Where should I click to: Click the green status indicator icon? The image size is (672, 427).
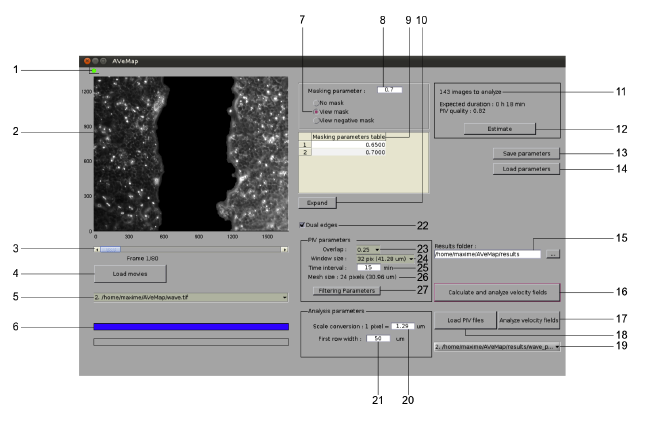tap(94, 71)
